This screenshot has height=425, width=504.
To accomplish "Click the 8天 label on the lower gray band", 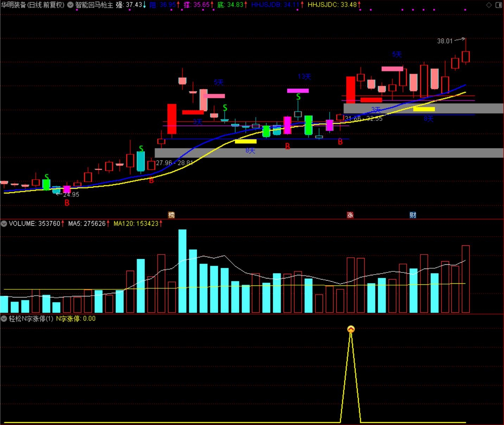I will coord(250,151).
